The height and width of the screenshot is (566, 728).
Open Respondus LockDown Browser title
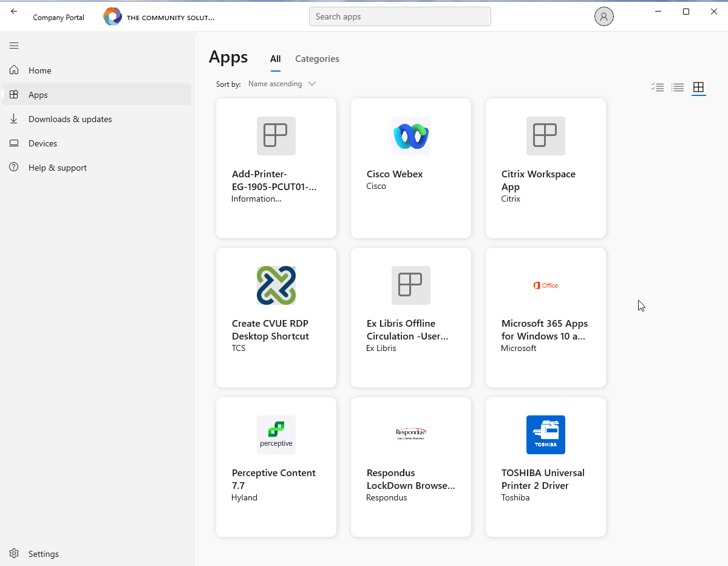(410, 479)
